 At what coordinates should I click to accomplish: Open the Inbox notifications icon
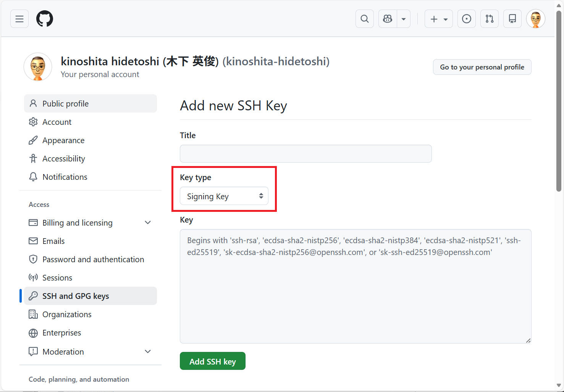coord(512,18)
